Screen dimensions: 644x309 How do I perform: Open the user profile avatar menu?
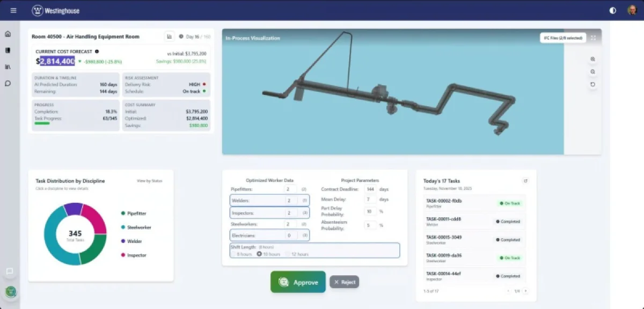tap(632, 10)
